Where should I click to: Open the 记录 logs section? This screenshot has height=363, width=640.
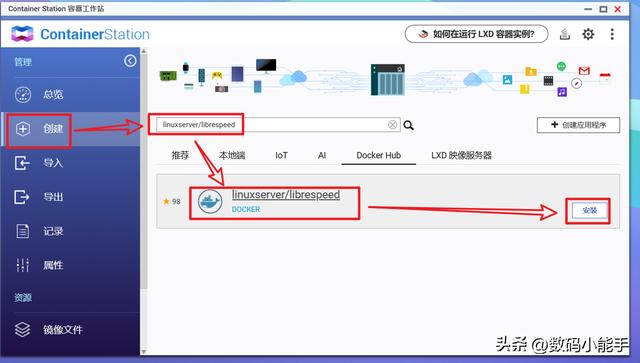70,231
